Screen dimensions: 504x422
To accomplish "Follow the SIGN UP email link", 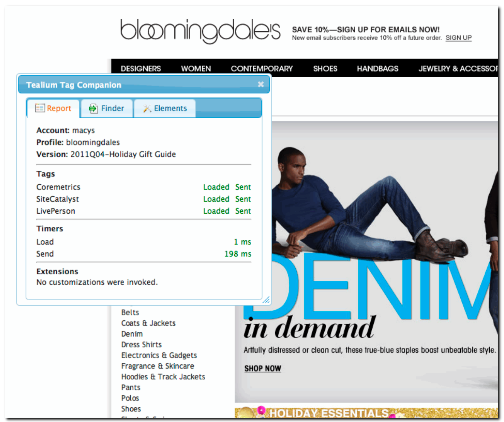I will click(458, 38).
